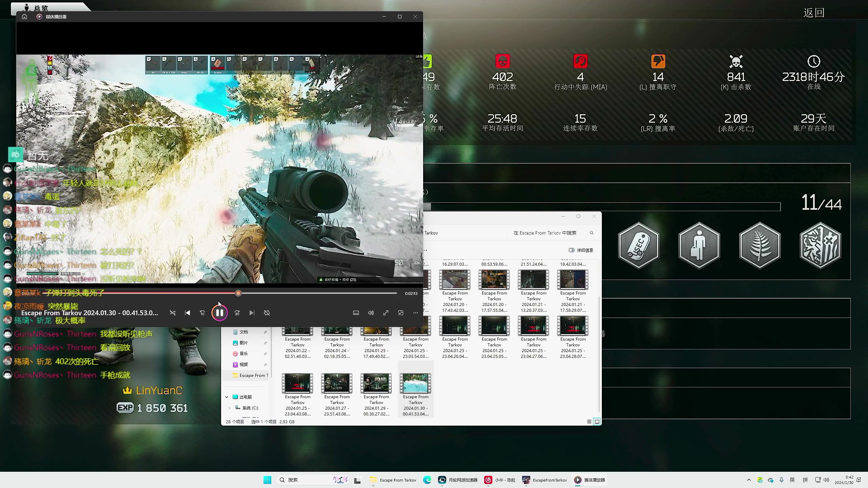Switch input language 英 indicator
The width and height of the screenshot is (868, 488).
point(792,480)
